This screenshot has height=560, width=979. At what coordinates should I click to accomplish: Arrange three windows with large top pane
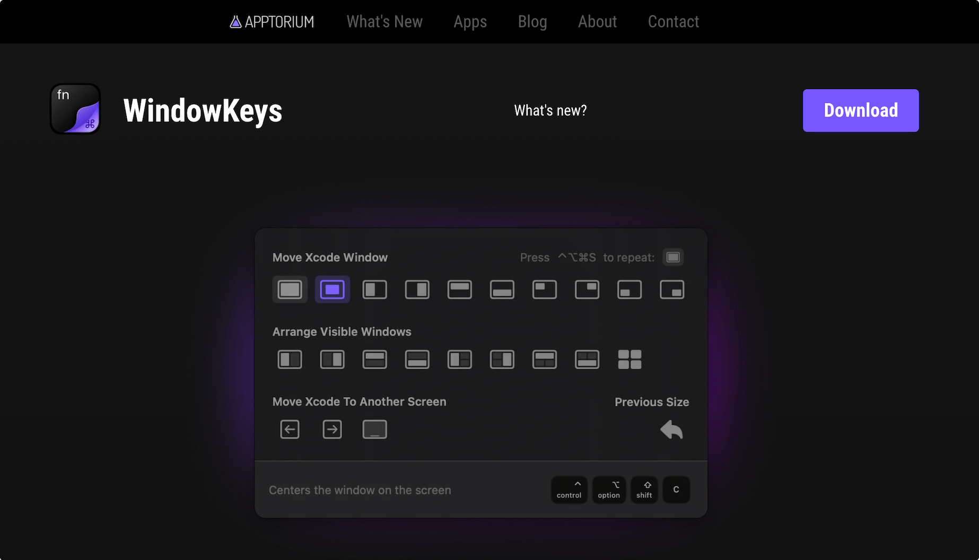tap(545, 360)
